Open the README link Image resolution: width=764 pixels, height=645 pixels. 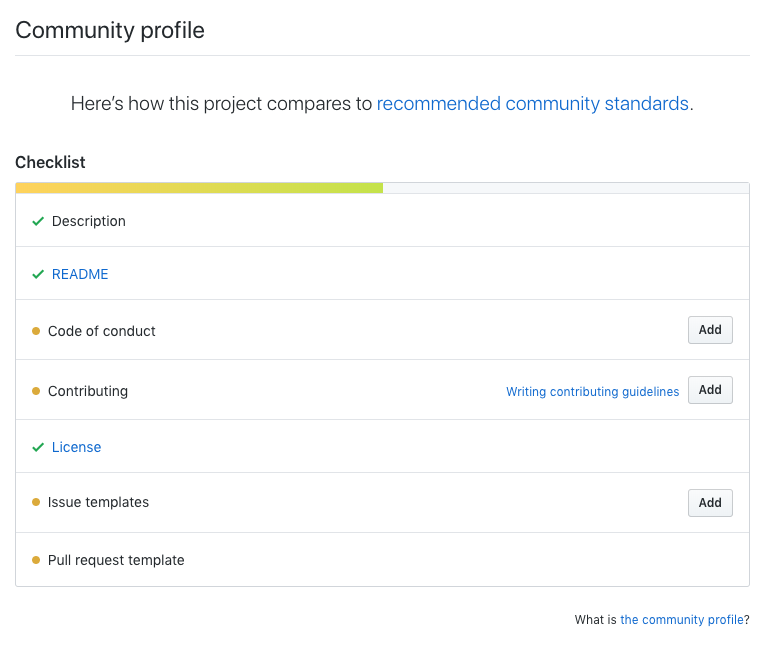click(80, 274)
